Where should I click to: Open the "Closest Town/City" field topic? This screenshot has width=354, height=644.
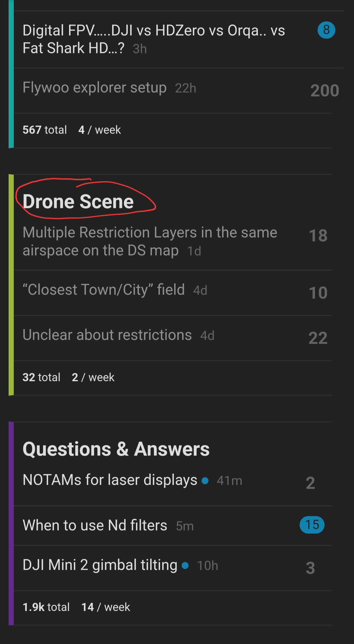point(103,289)
